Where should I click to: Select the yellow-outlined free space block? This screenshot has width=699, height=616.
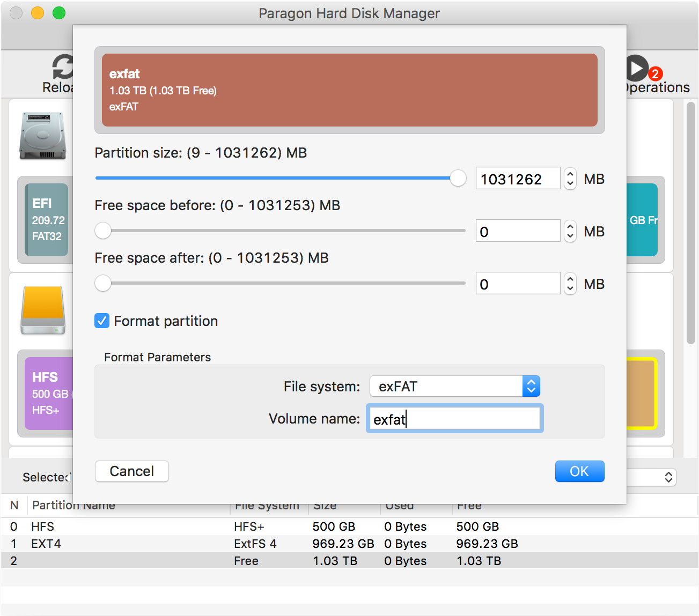[x=642, y=394]
